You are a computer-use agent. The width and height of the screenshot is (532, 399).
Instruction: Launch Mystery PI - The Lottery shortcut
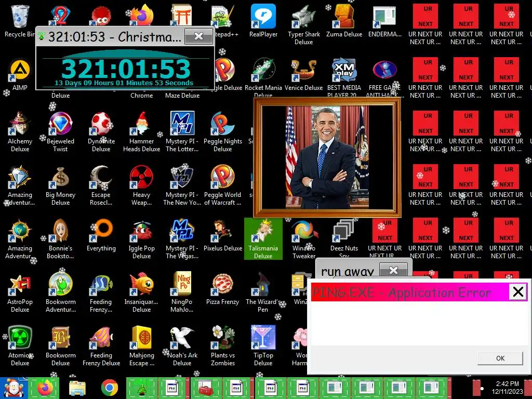(182, 131)
